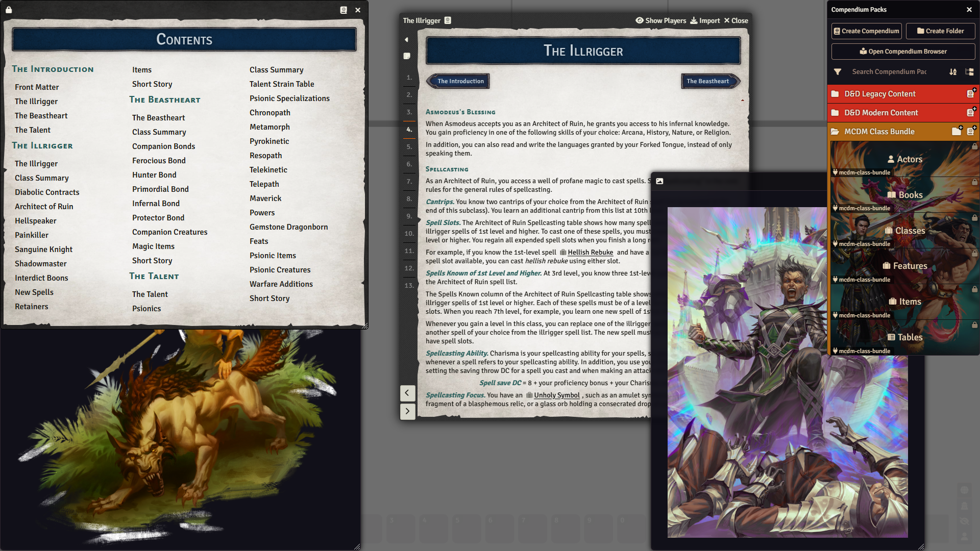Click the Illrigger character artwork image
This screenshot has width=980, height=551.
tap(787, 372)
